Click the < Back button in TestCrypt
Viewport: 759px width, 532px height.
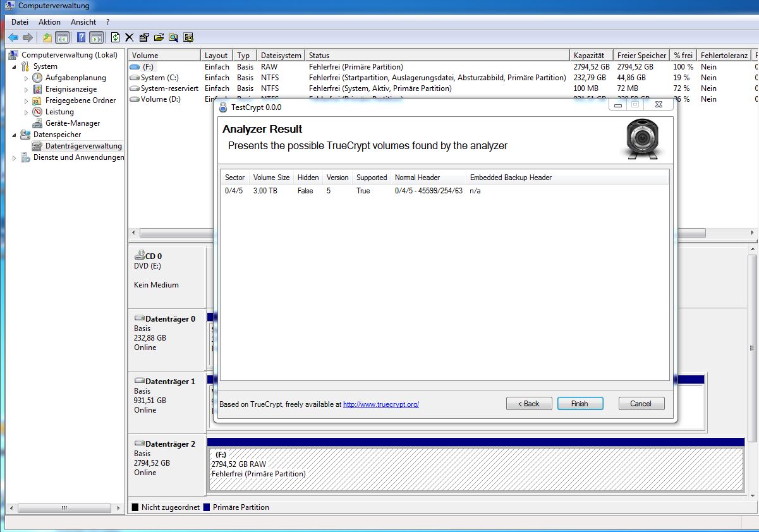tap(529, 404)
